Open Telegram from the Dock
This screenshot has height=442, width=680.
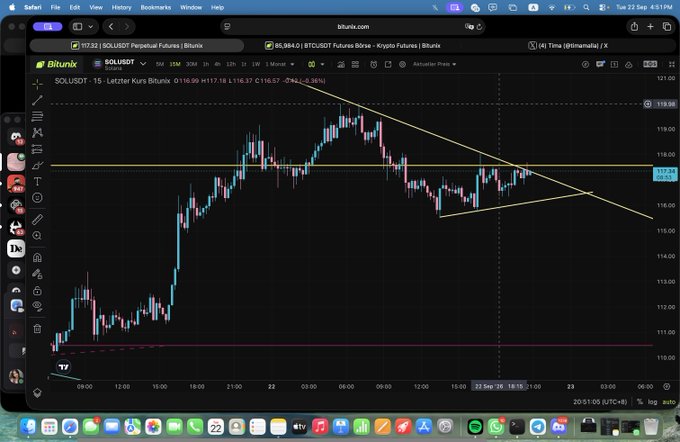(538, 427)
